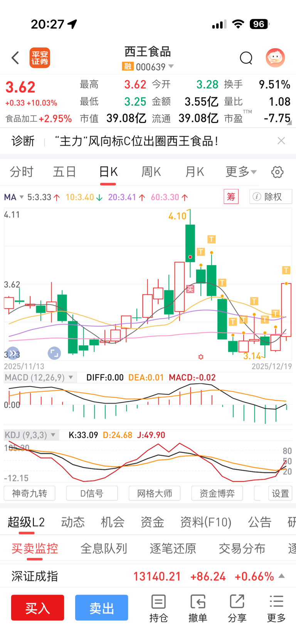Switch to the 资金 tab
Image resolution: width=296 pixels, height=644 pixels.
point(152,522)
